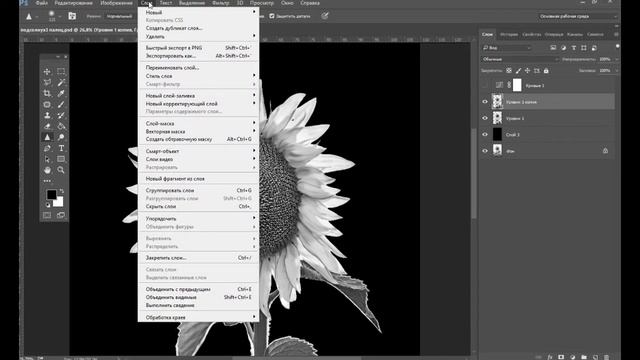Select the Clone Stamp tool
Viewport: 640px width, 360px height.
tap(47, 116)
